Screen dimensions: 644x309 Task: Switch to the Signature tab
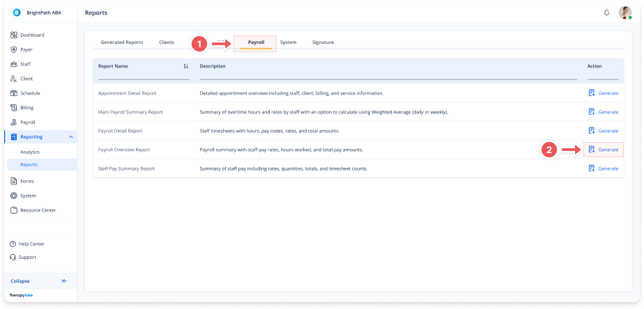323,42
